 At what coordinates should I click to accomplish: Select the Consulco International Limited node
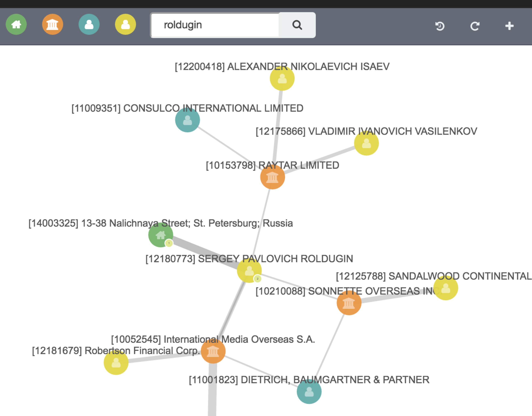[187, 120]
